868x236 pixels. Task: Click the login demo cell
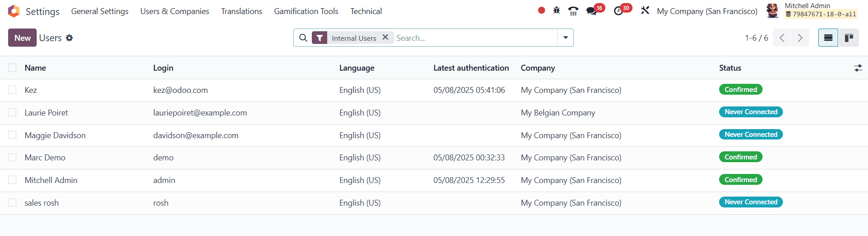click(163, 157)
